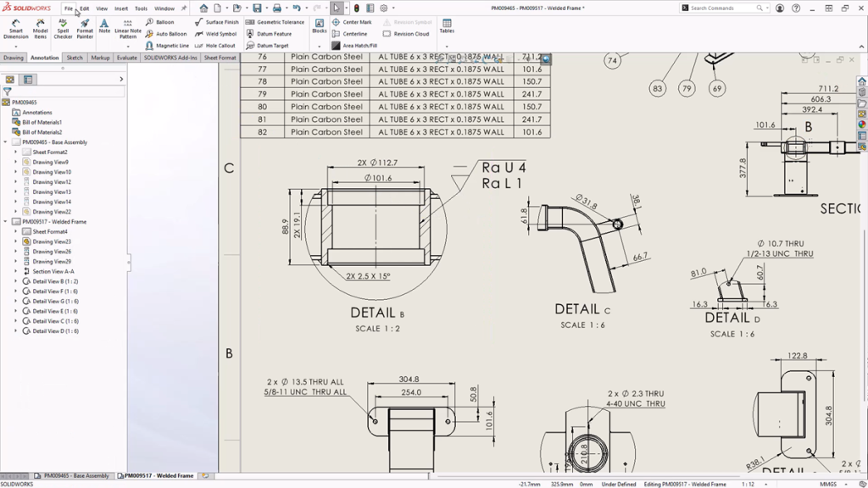
Task: Run the Spell Checker
Action: [63, 28]
